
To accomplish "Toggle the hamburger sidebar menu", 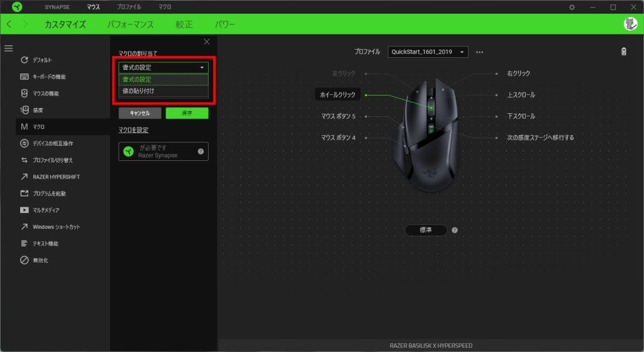I will point(9,48).
